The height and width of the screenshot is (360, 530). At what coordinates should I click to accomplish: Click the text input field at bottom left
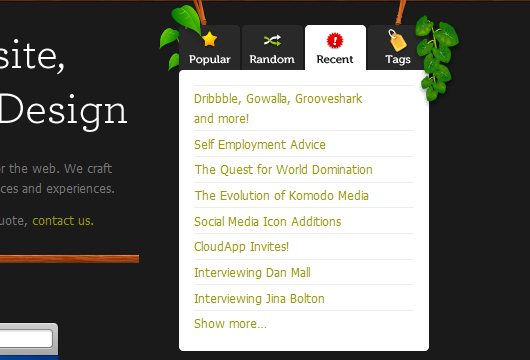click(x=26, y=339)
